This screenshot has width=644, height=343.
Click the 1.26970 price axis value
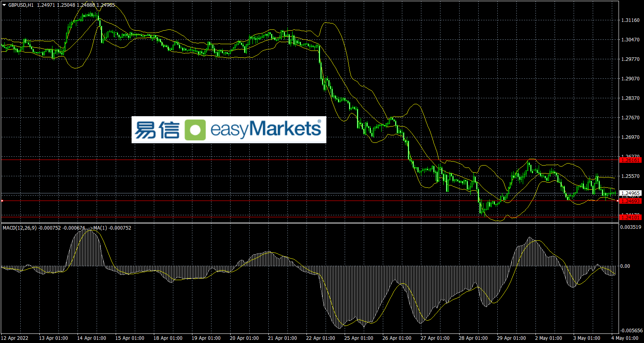tap(630, 137)
